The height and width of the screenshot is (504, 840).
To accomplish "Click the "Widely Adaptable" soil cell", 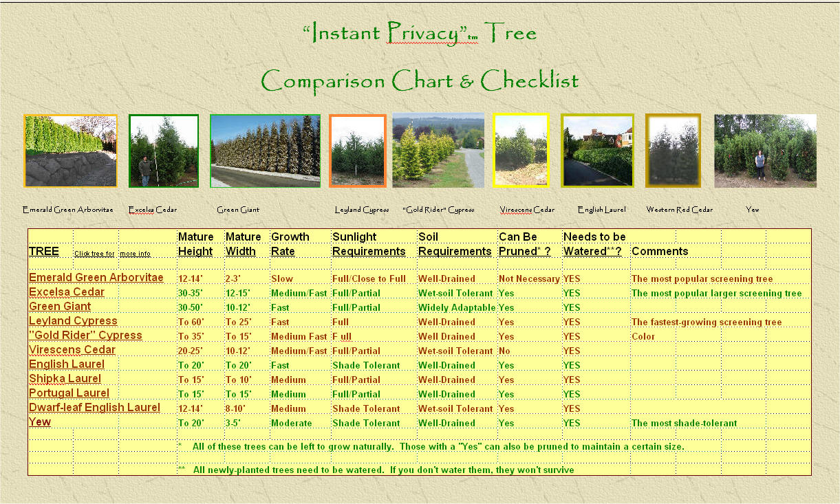I will click(x=457, y=308).
